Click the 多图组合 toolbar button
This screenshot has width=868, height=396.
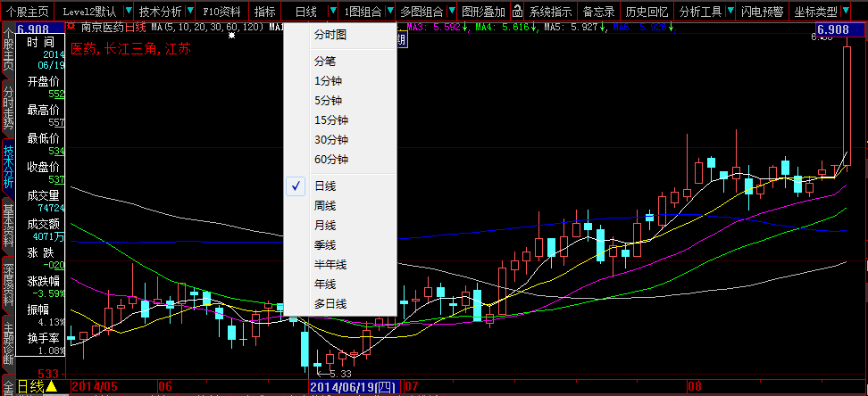tap(421, 11)
